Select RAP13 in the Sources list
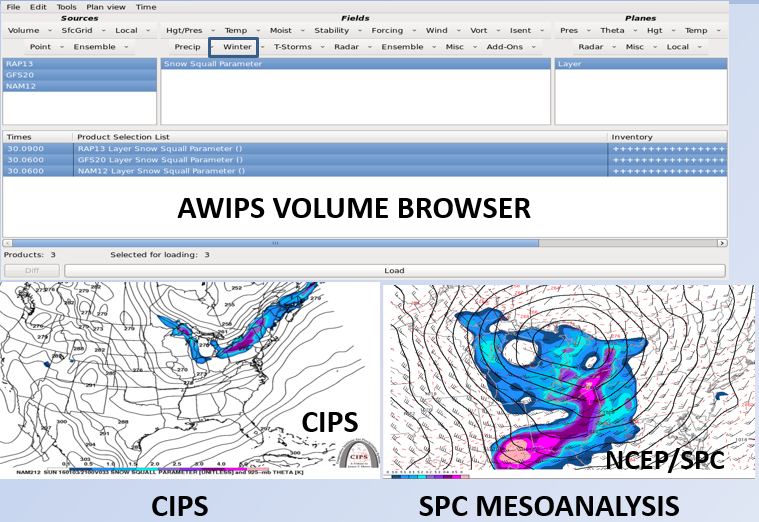The height and width of the screenshot is (522, 759). pyautogui.click(x=80, y=64)
